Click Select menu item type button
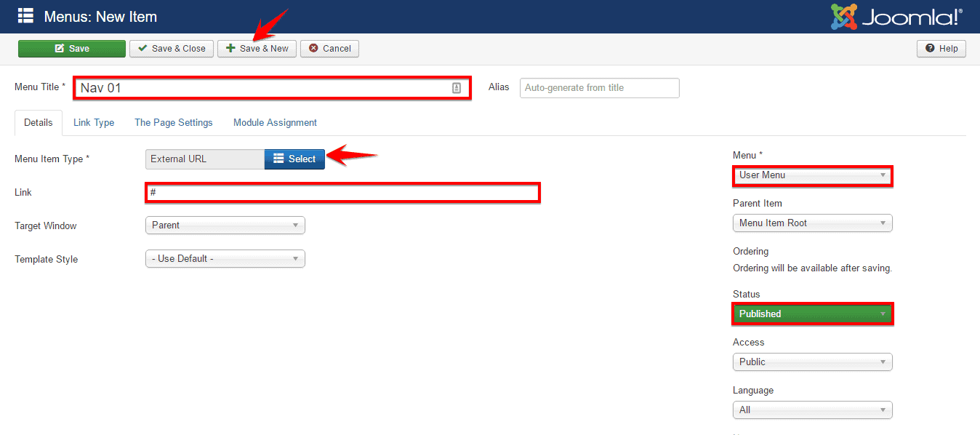The image size is (980, 435). tap(294, 159)
